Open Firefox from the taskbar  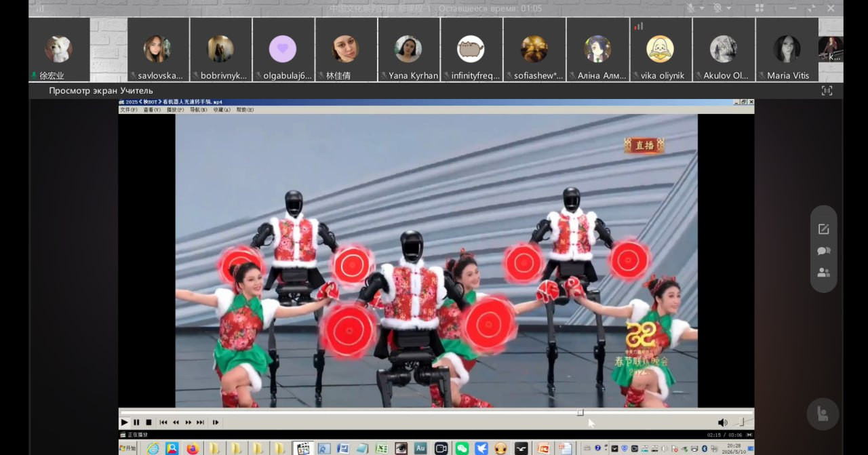pos(193,448)
